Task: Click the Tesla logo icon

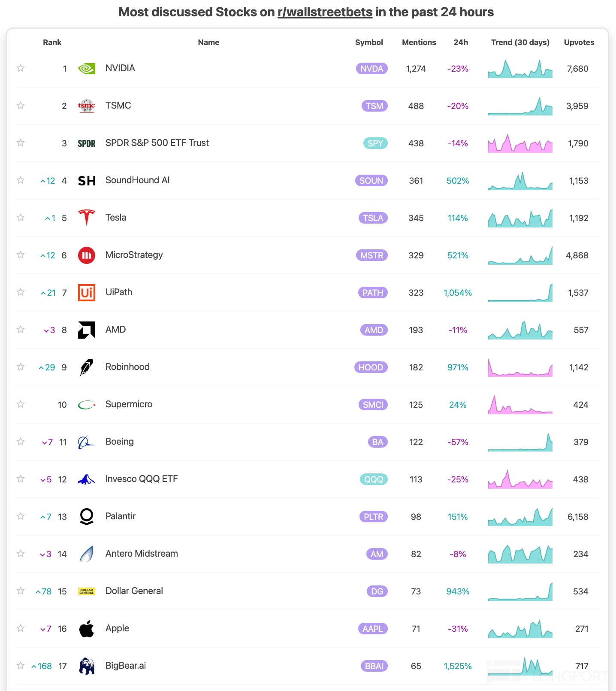Action: 87,218
